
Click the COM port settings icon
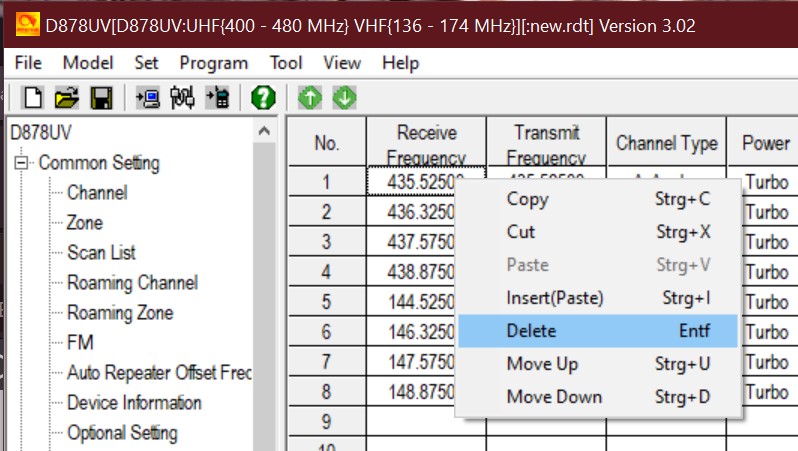pos(182,97)
